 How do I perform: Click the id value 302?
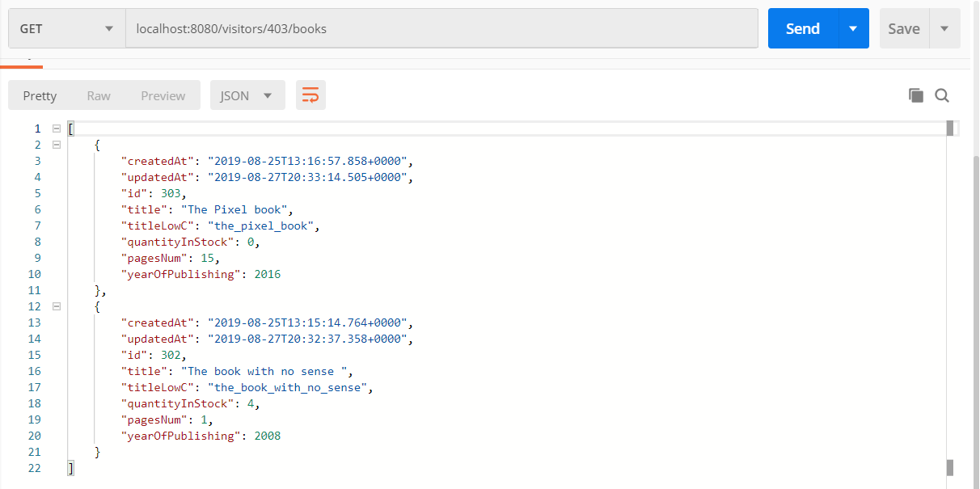point(171,355)
